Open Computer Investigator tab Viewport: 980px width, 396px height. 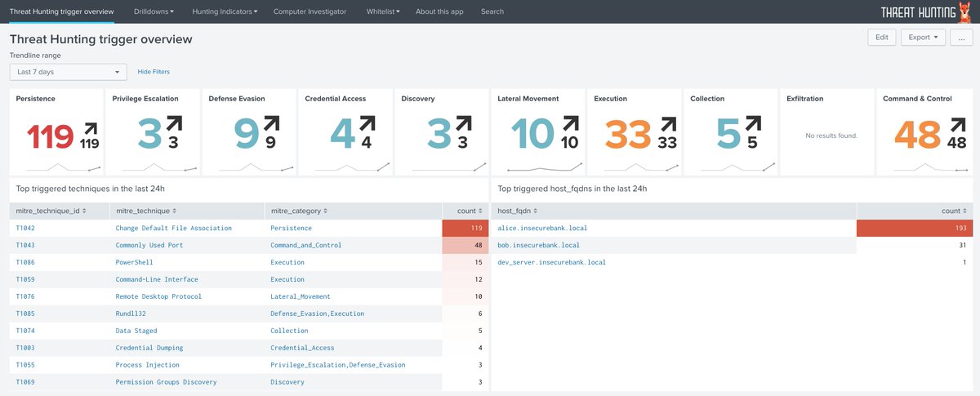click(x=310, y=11)
